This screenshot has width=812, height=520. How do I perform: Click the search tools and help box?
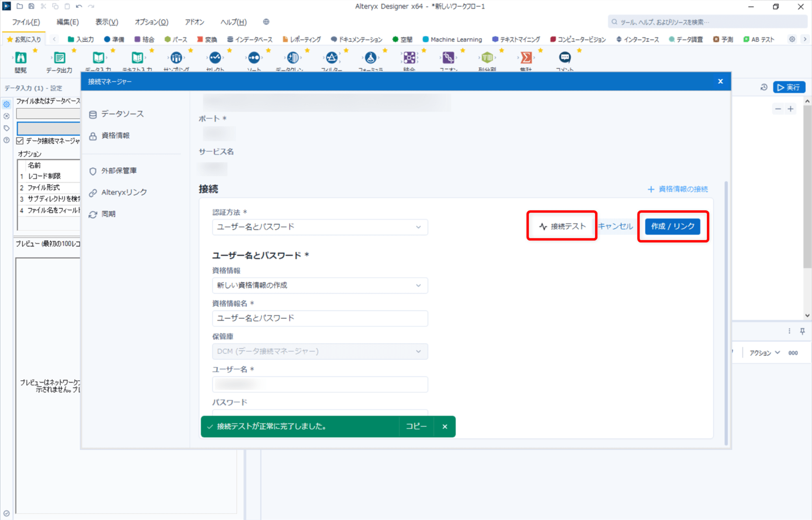tap(707, 22)
